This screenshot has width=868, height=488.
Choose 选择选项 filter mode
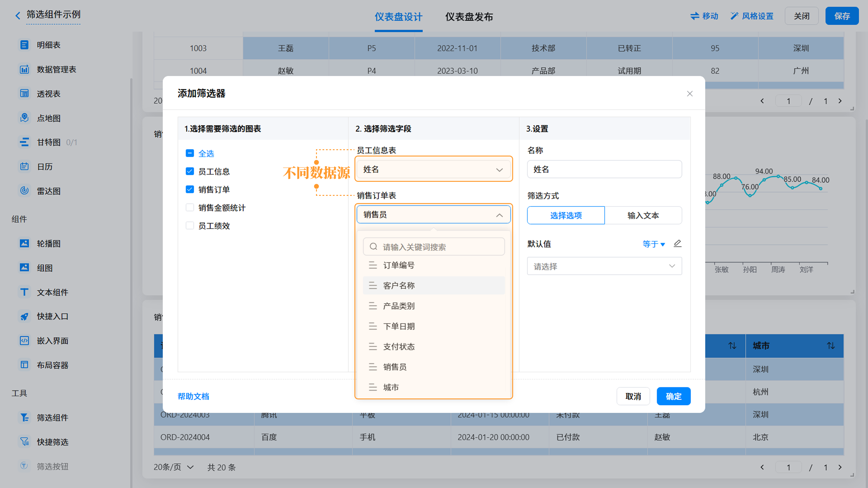coord(566,215)
